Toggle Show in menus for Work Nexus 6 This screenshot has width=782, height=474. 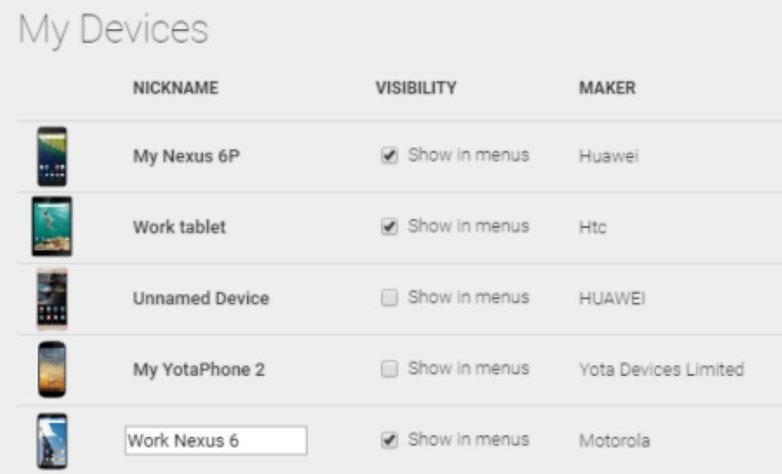(389, 440)
